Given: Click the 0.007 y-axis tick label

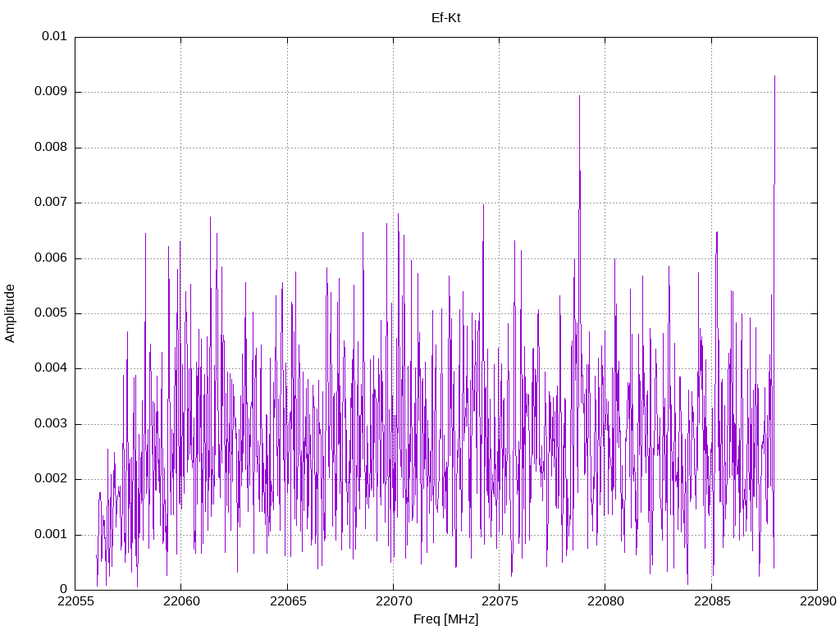Looking at the screenshot, I should coord(51,203).
